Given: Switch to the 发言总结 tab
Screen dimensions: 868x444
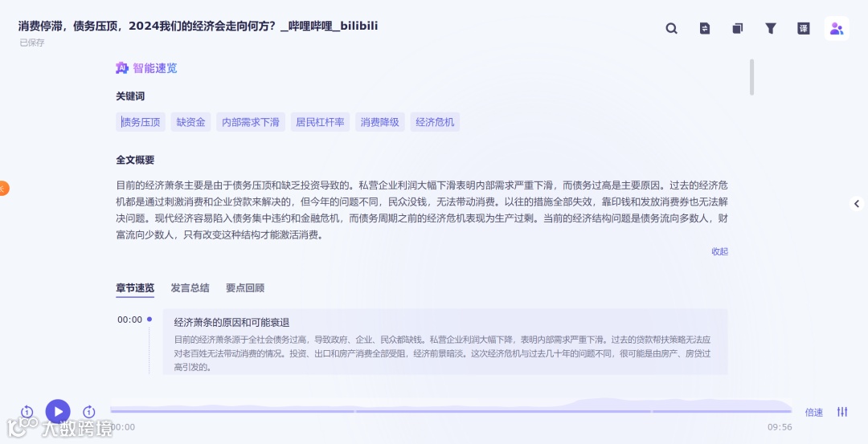Looking at the screenshot, I should [190, 288].
